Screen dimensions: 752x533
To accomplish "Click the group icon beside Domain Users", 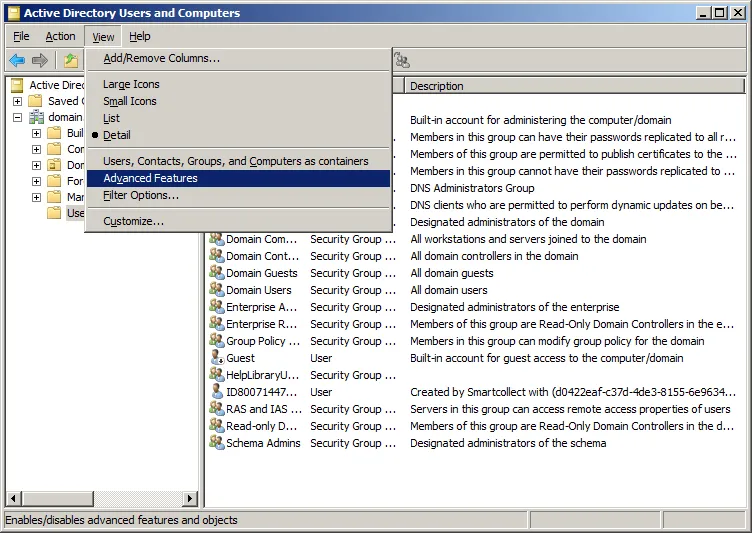I will (x=217, y=290).
